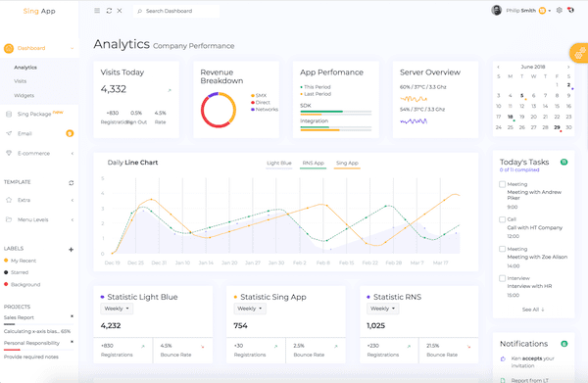The width and height of the screenshot is (588, 383).
Task: Click the E-commerce diamond icon
Action: (9, 153)
